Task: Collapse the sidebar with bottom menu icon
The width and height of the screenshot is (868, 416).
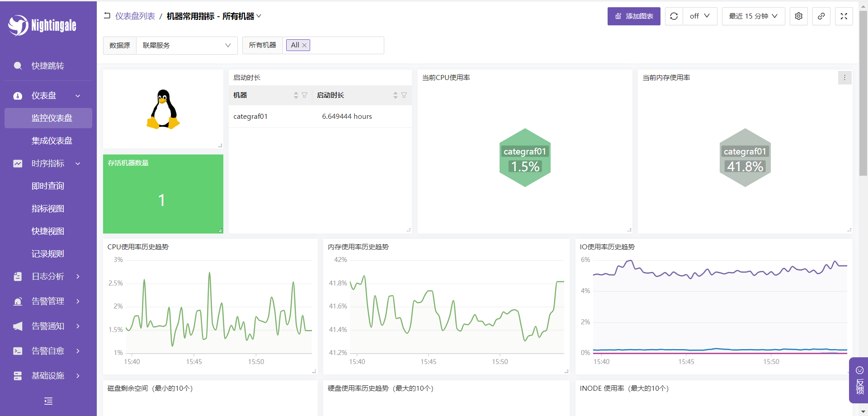Action: click(48, 401)
